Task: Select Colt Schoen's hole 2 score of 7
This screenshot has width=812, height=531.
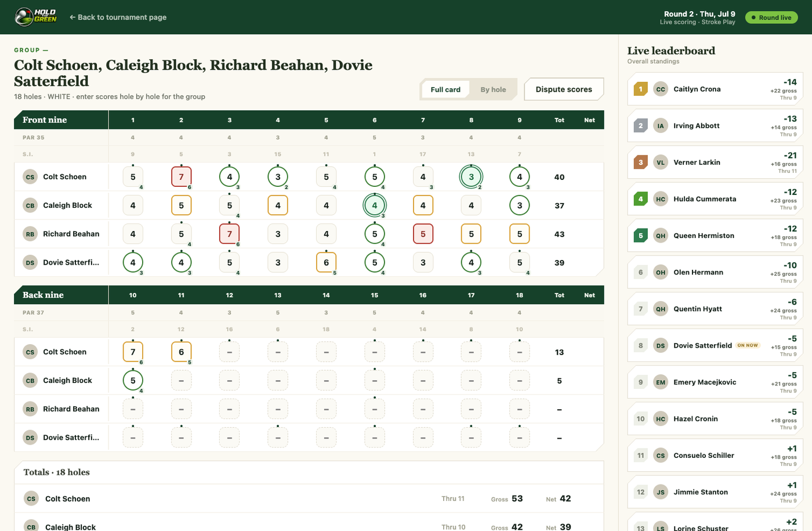Action: (x=181, y=177)
